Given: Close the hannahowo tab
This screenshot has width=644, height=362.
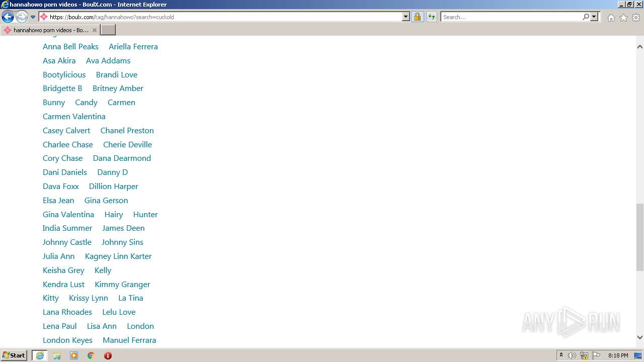Looking at the screenshot, I should pos(95,30).
